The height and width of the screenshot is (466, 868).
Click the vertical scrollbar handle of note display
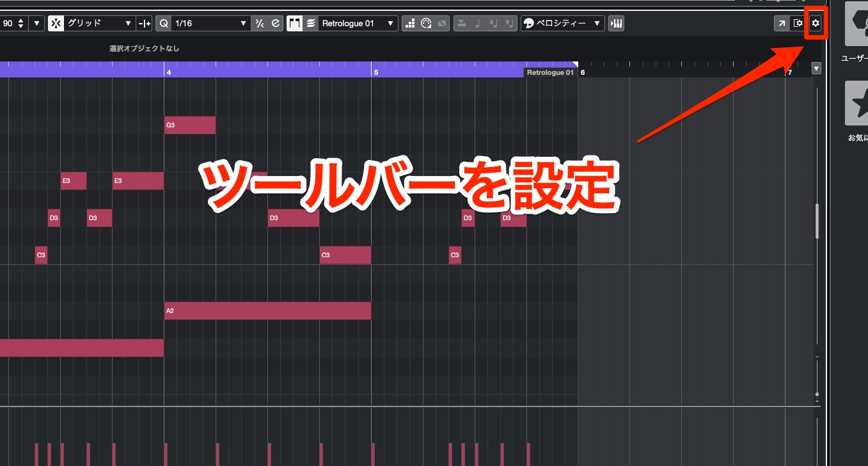[x=817, y=221]
